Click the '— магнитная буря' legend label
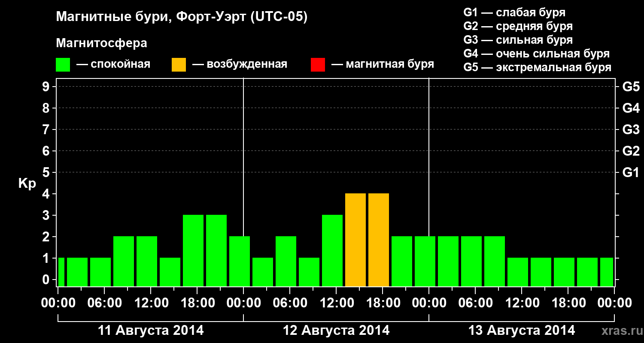This screenshot has width=644, height=343. pos(383,64)
